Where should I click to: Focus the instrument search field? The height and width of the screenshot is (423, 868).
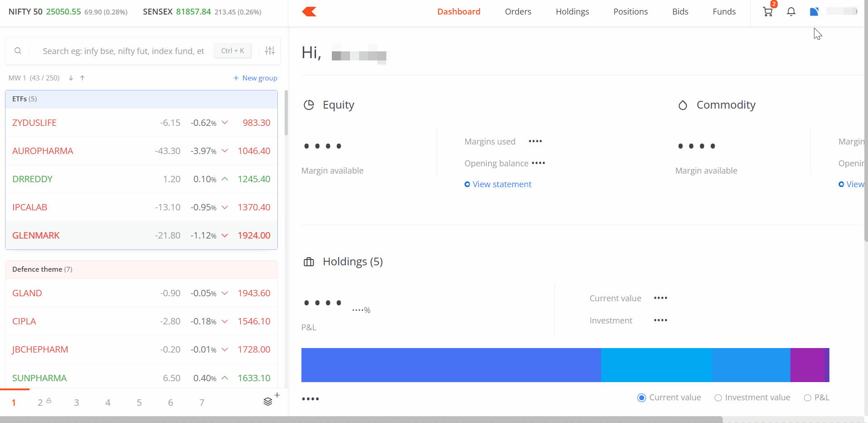tap(123, 51)
